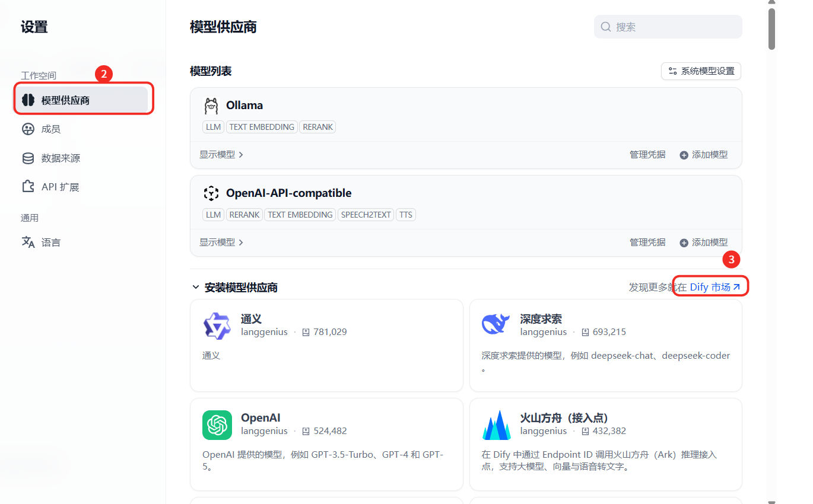Click the members icon beside 成员
The image size is (813, 504).
(28, 129)
